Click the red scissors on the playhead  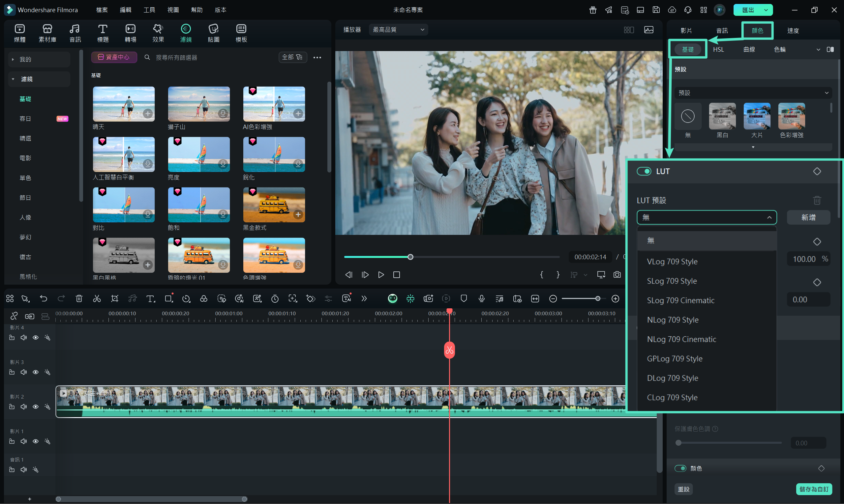449,350
